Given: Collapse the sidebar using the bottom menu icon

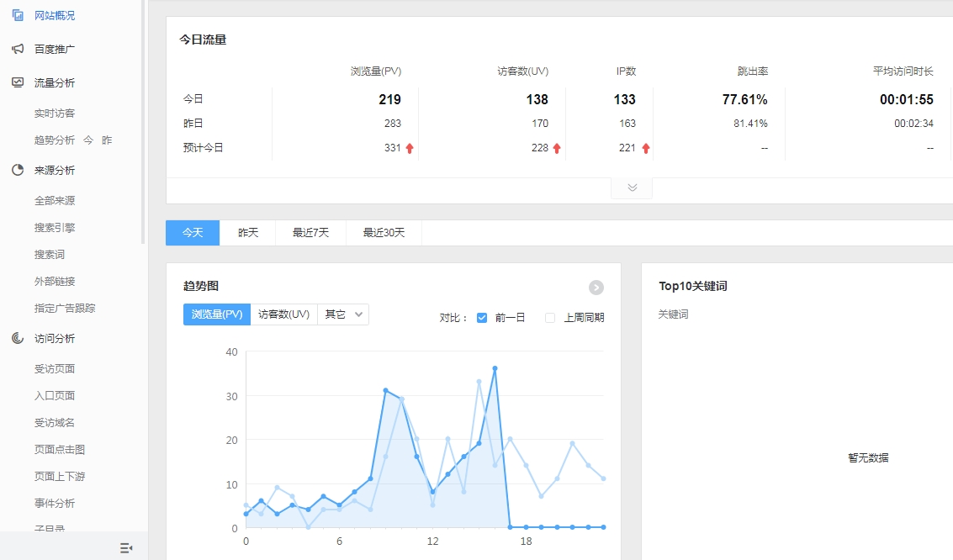Looking at the screenshot, I should point(126,547).
